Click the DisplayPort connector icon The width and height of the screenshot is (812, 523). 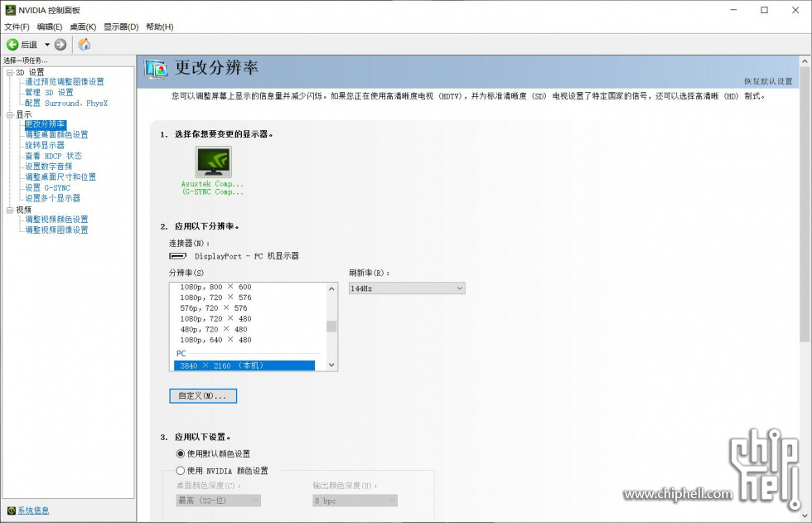pos(177,256)
